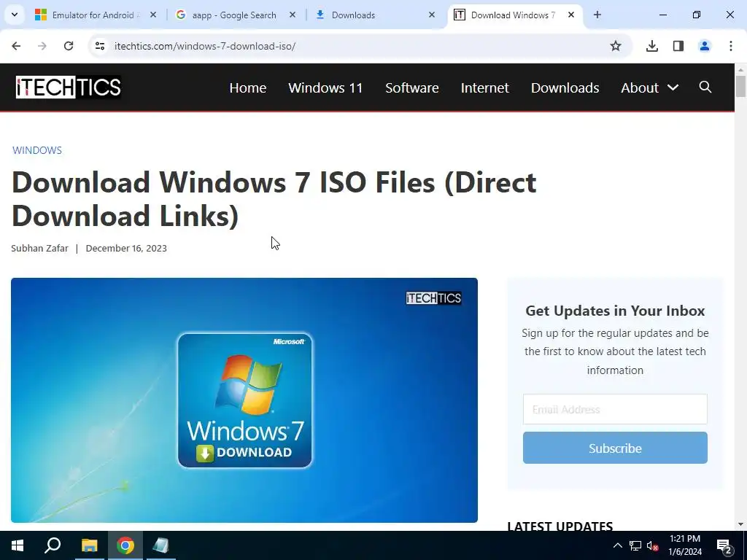Open Internet navigation item
747x560 pixels.
click(485, 87)
